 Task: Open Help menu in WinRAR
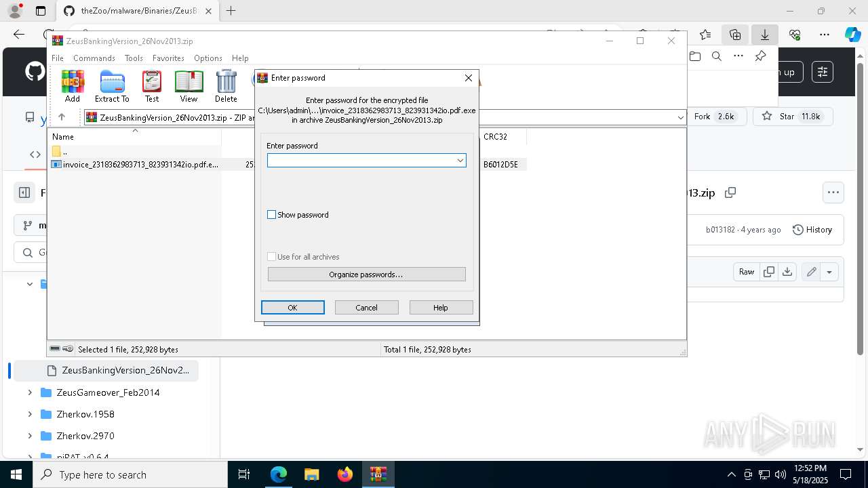point(240,58)
